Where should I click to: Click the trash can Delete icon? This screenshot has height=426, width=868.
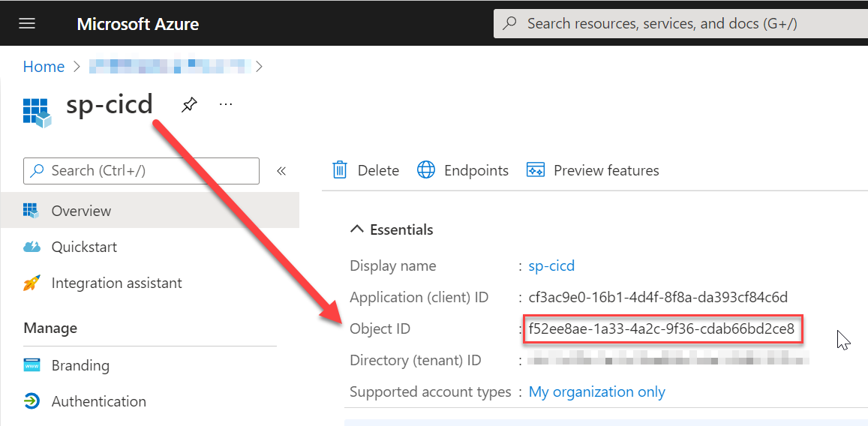click(339, 169)
